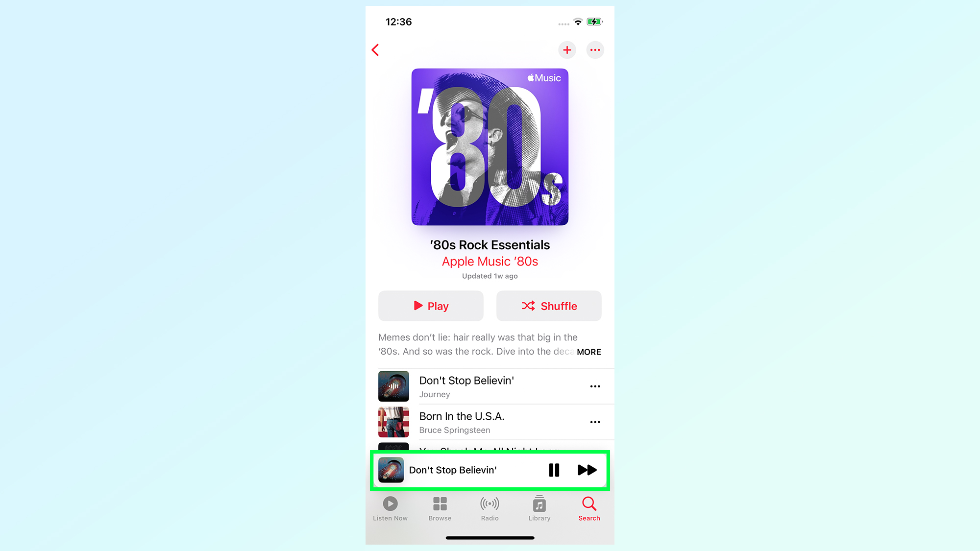980x551 pixels.
Task: Tap the '80s Rock Essentials album art
Action: pos(490,146)
